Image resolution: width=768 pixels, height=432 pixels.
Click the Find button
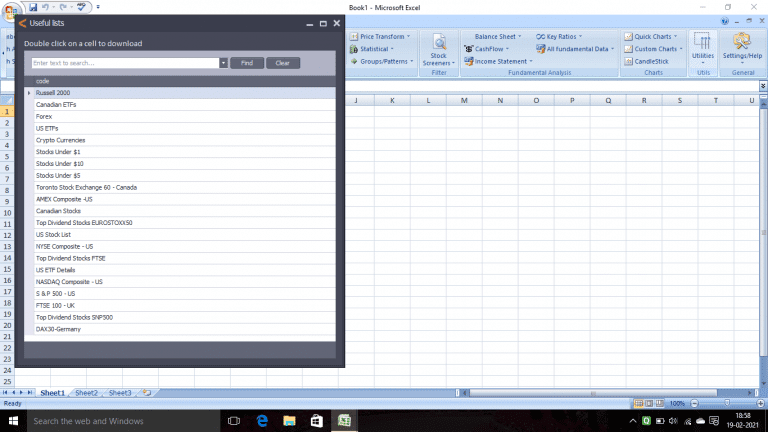tap(247, 63)
